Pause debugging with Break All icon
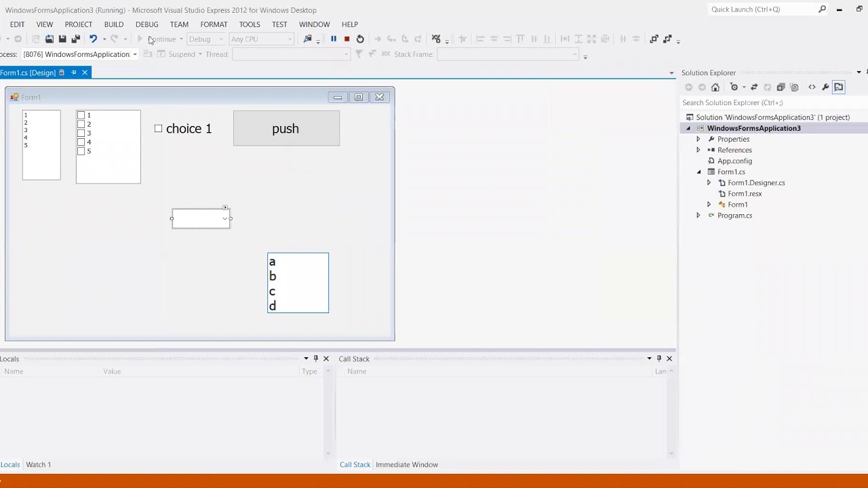The image size is (868, 488). [334, 39]
